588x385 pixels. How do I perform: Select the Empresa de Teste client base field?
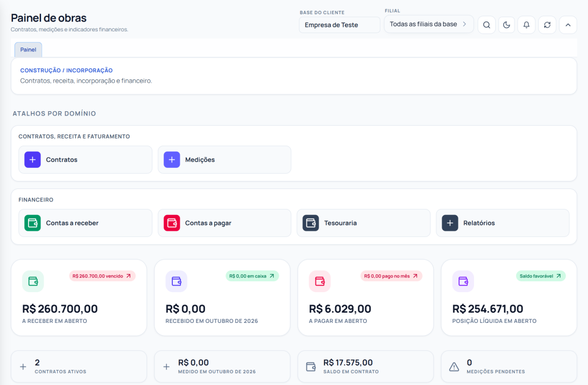coord(340,25)
